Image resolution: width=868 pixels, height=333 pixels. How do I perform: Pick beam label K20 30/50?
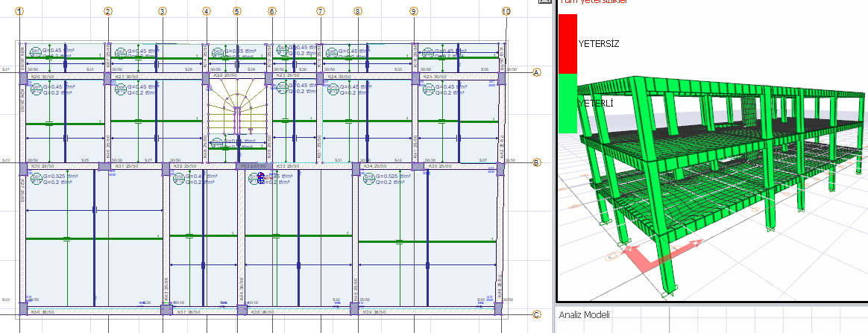point(43,76)
